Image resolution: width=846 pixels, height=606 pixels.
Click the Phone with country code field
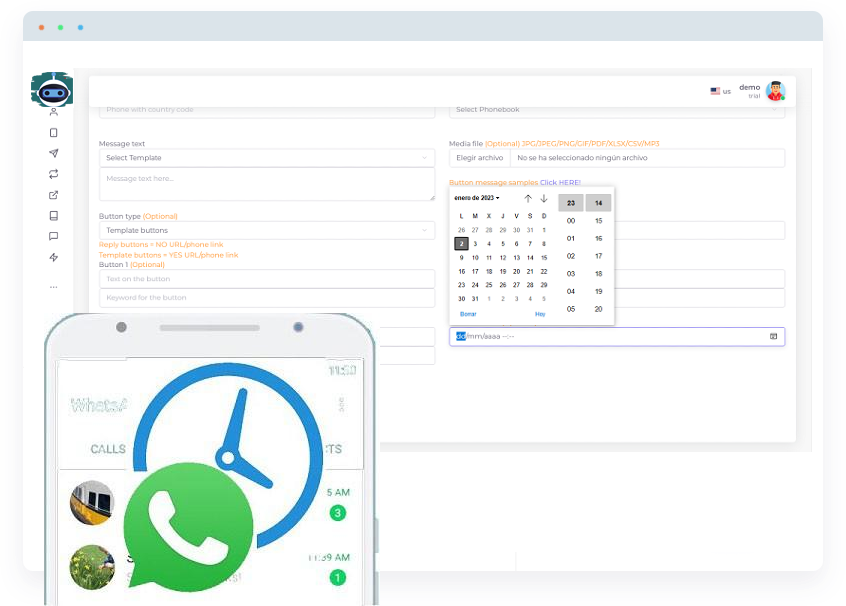[267, 110]
